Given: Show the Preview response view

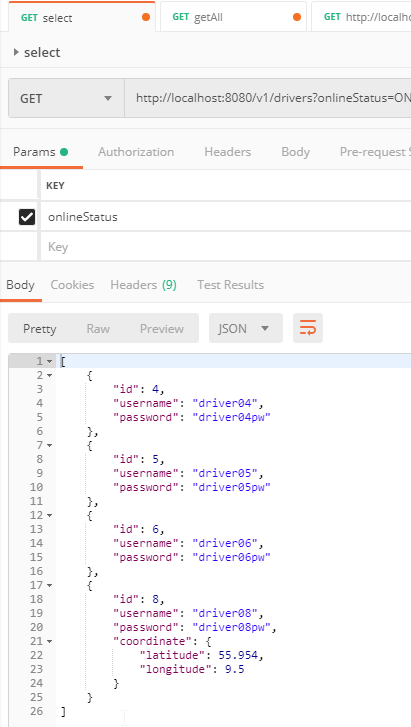Looking at the screenshot, I should point(162,329).
